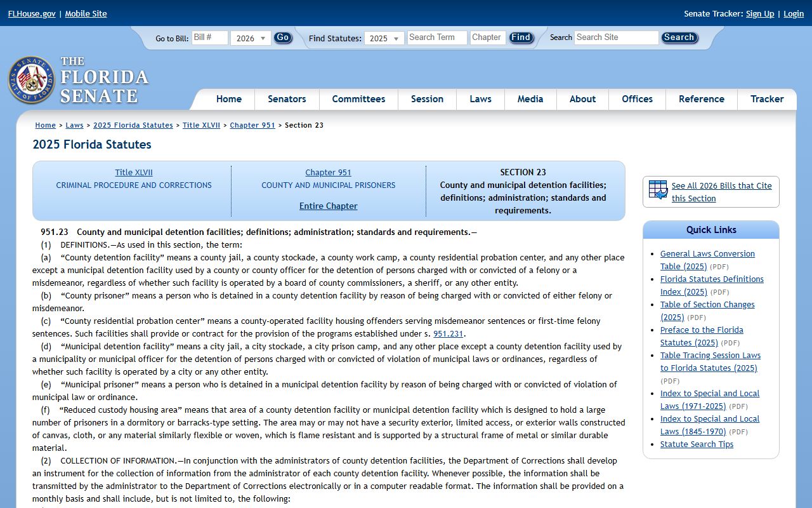Open Index to Special and Local Laws (1845-1970)
812x508 pixels.
[710, 425]
